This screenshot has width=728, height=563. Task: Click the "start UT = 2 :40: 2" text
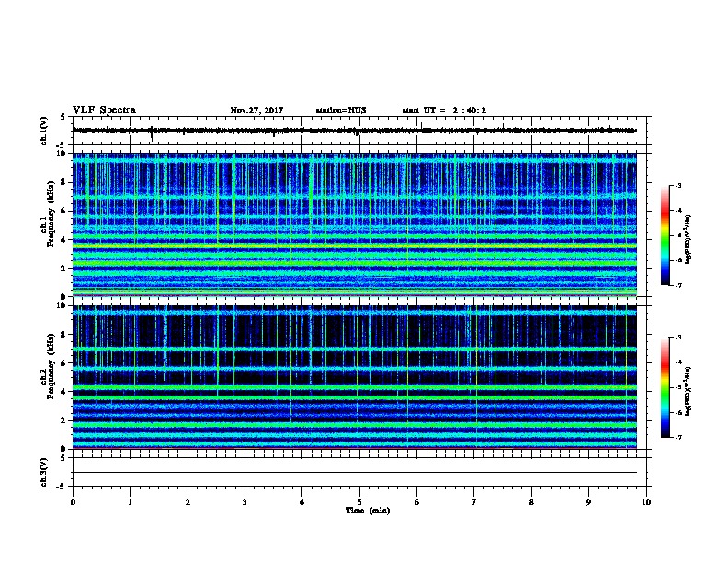point(444,110)
